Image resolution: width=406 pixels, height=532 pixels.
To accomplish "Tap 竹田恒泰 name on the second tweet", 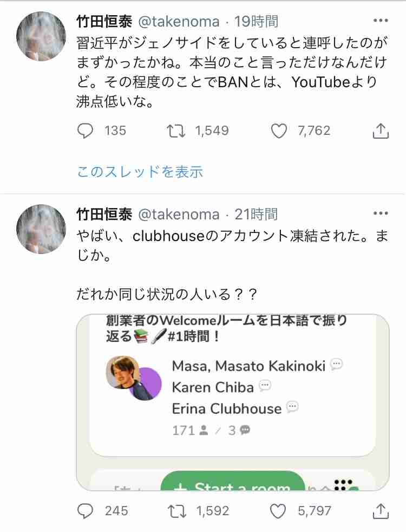I will coord(104,215).
